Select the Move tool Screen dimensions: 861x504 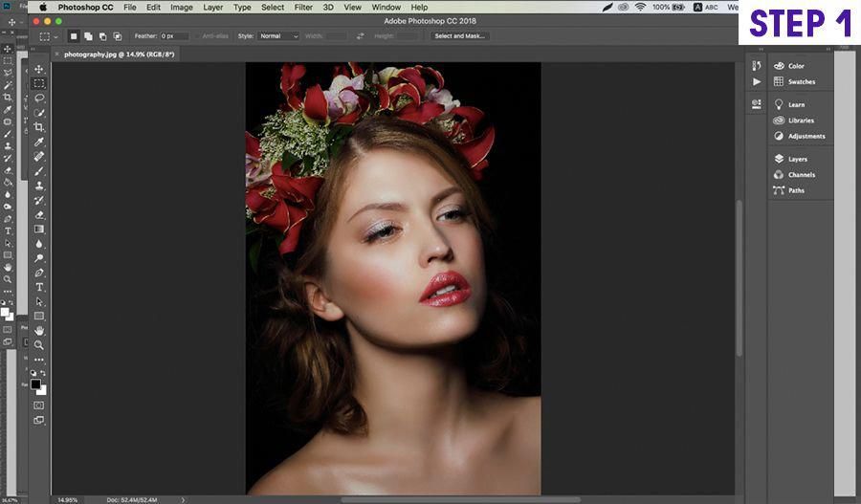point(39,70)
